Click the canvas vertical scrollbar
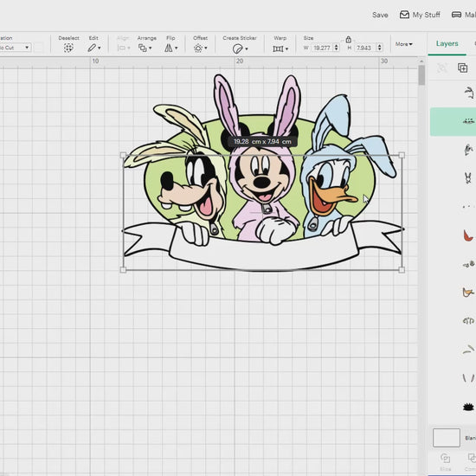 (421, 75)
